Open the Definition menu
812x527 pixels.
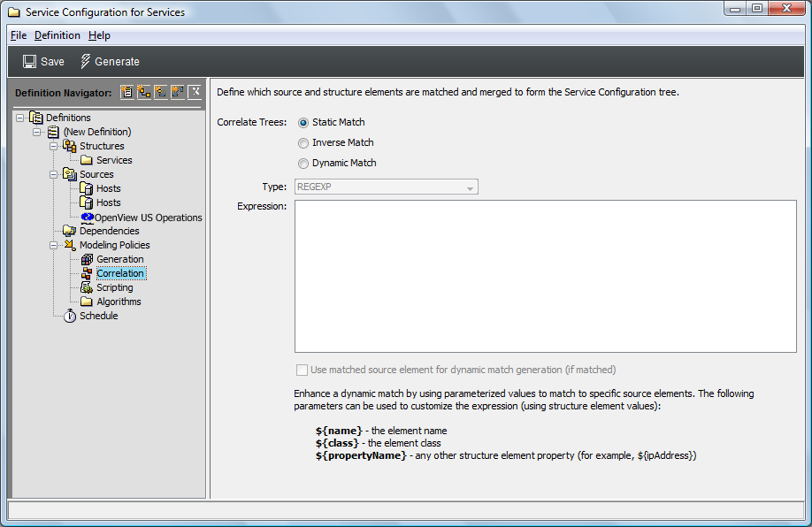[57, 35]
